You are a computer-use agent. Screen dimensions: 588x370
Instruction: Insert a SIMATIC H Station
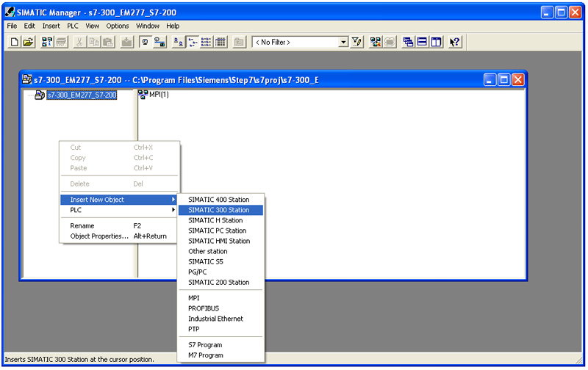pyautogui.click(x=221, y=220)
